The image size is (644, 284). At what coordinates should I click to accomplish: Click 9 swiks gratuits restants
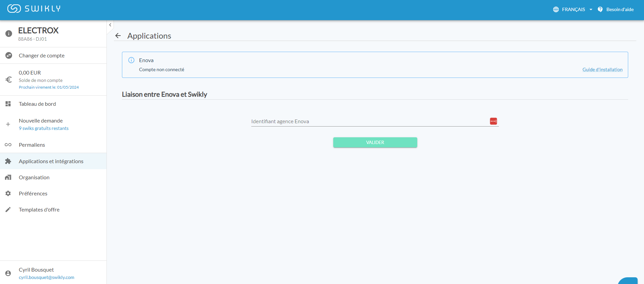click(44, 128)
